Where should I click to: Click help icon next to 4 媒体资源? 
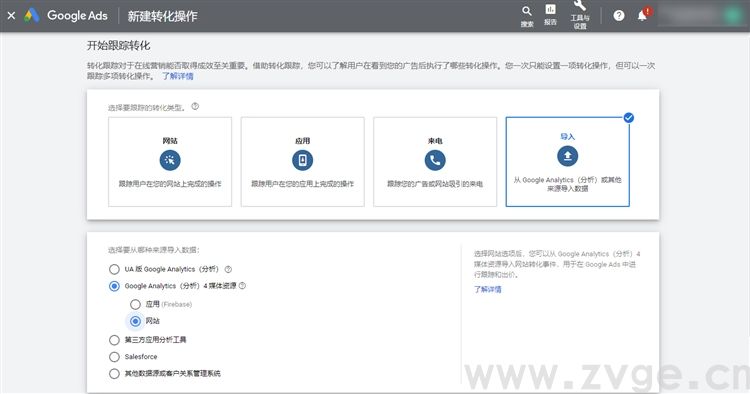click(x=243, y=285)
